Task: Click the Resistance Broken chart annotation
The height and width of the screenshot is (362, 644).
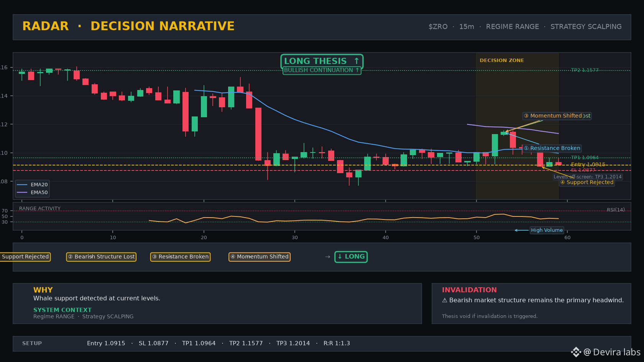Action: coord(552,148)
